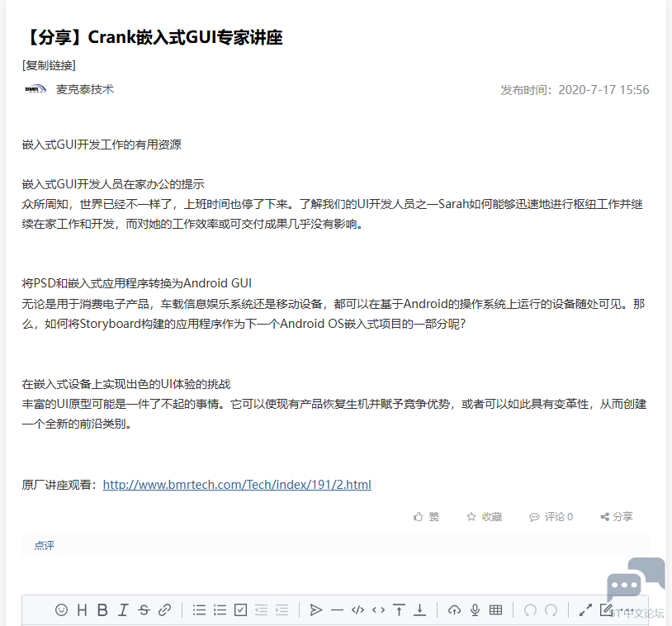
Task: Insert a code block with </> icon
Action: pyautogui.click(x=357, y=609)
